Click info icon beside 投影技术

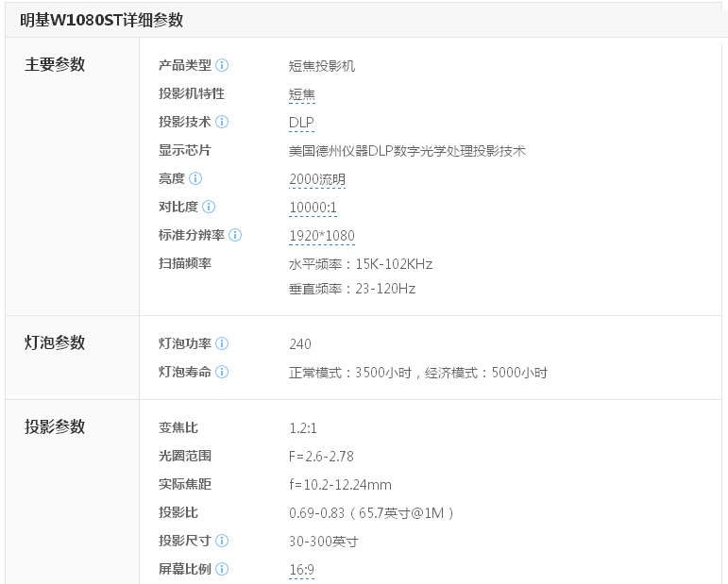222,122
